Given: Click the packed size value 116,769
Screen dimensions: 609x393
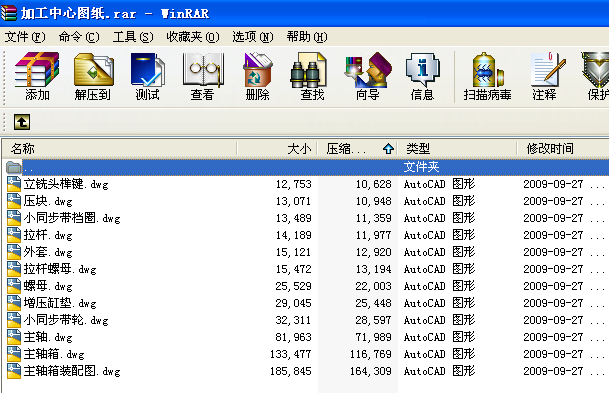Looking at the screenshot, I should pyautogui.click(x=371, y=355).
